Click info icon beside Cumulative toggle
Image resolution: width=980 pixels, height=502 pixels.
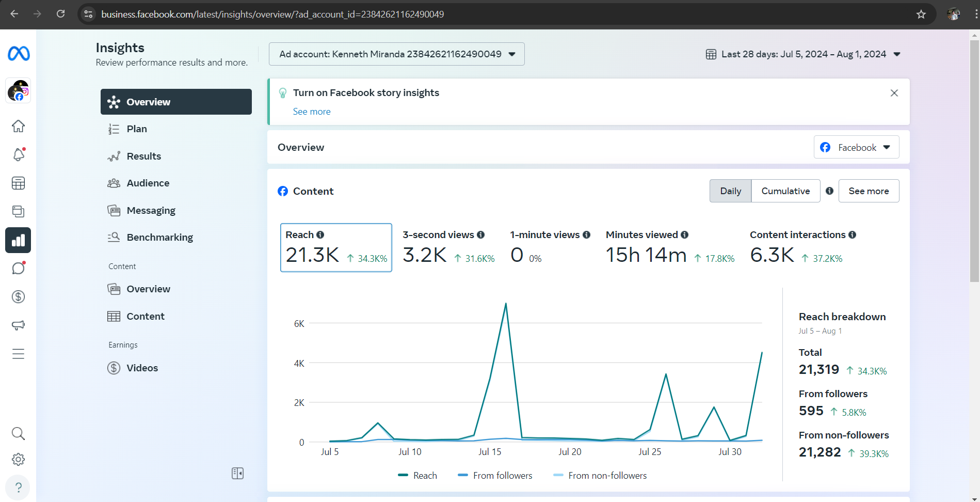[x=829, y=191]
